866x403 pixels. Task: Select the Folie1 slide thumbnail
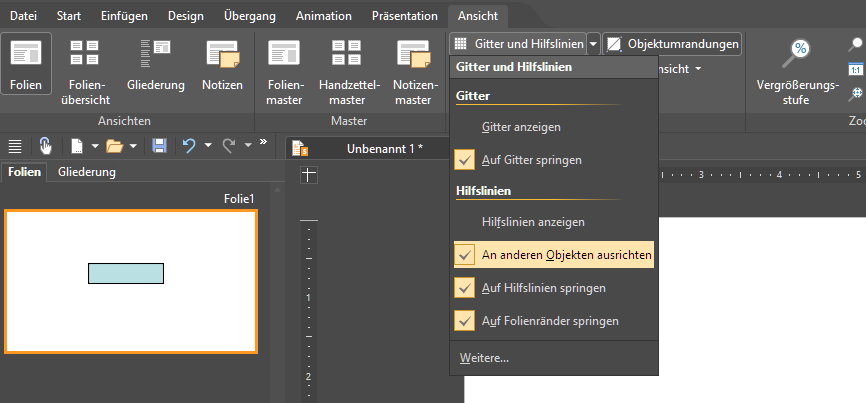(x=131, y=282)
